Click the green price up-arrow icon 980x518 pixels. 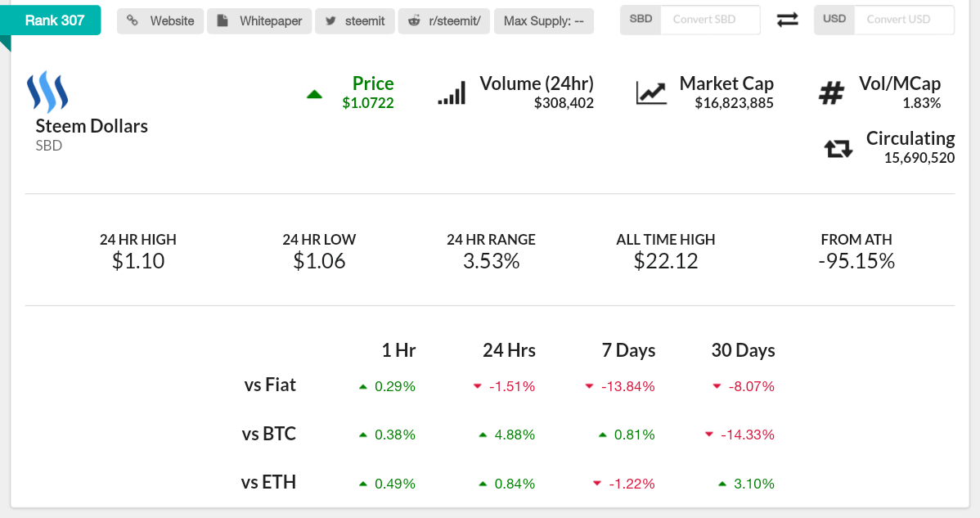[x=314, y=94]
